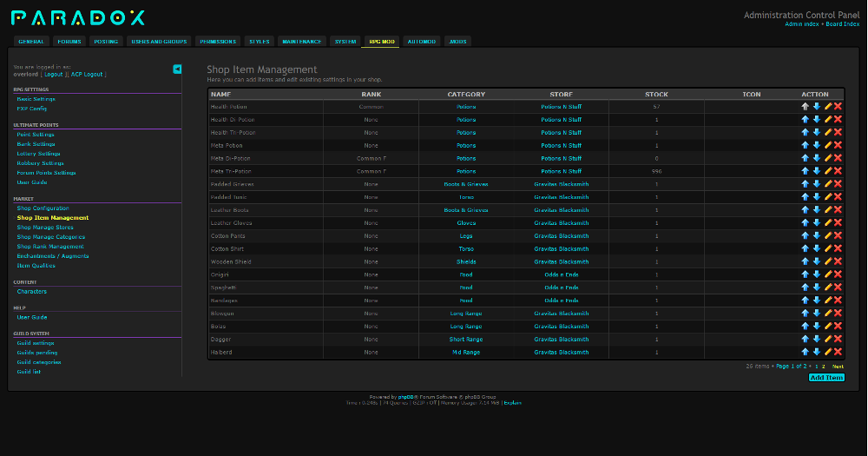Edit Spaghetti with pencil icon
Screen dimensions: 868x456
[x=828, y=287]
